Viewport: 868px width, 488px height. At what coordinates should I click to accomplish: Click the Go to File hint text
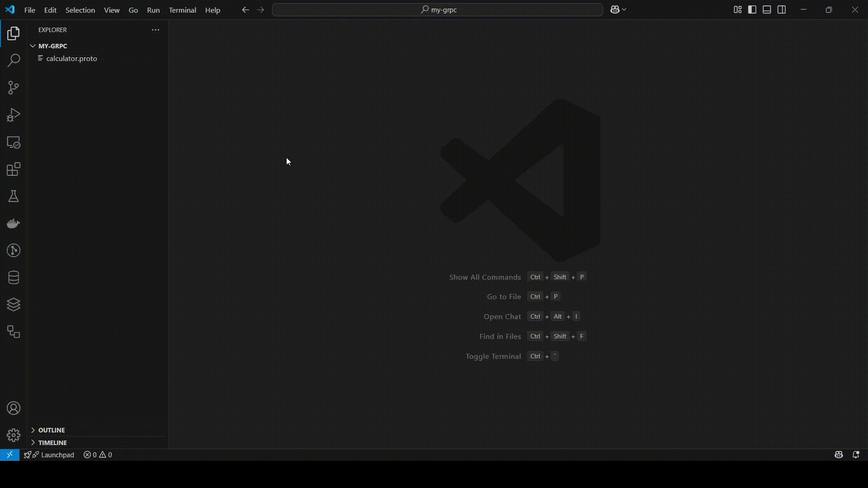(x=504, y=296)
